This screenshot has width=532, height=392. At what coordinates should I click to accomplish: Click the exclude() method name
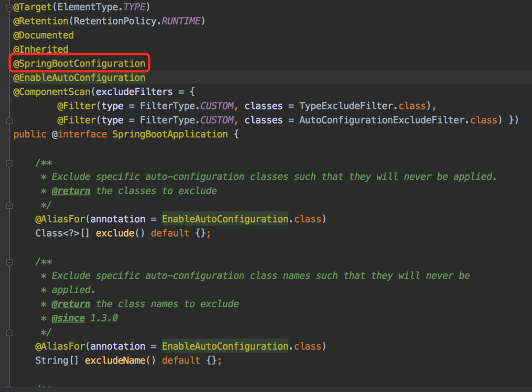[x=115, y=233]
